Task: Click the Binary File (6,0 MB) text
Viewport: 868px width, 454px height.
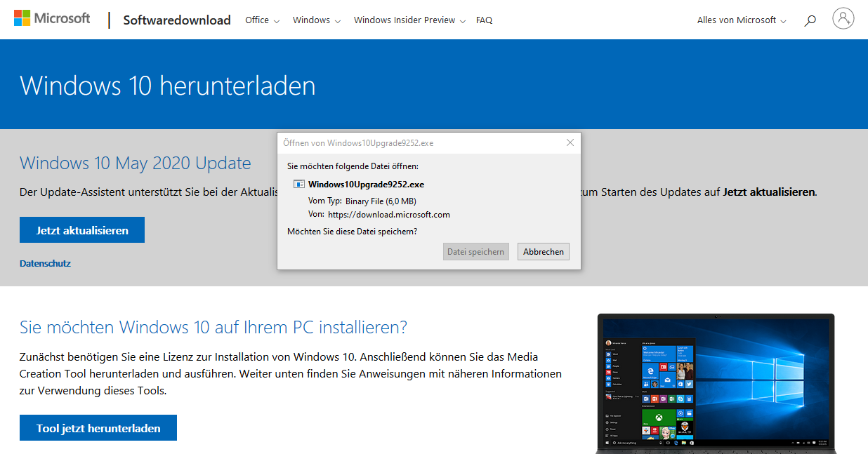Action: (381, 201)
